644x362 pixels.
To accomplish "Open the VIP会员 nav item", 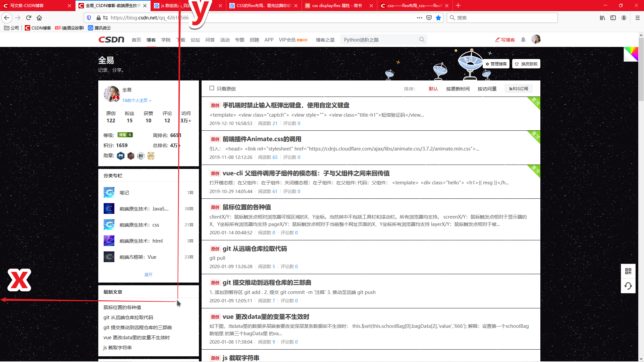I will [293, 40].
